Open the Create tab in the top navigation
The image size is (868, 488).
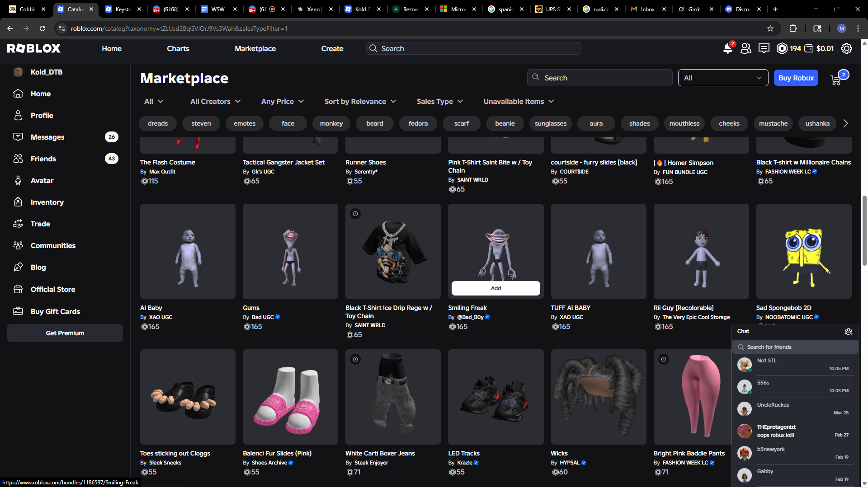point(332,48)
